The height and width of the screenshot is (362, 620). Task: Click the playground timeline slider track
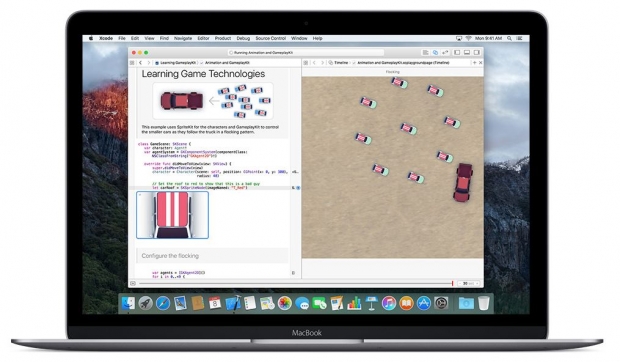tap(296, 283)
